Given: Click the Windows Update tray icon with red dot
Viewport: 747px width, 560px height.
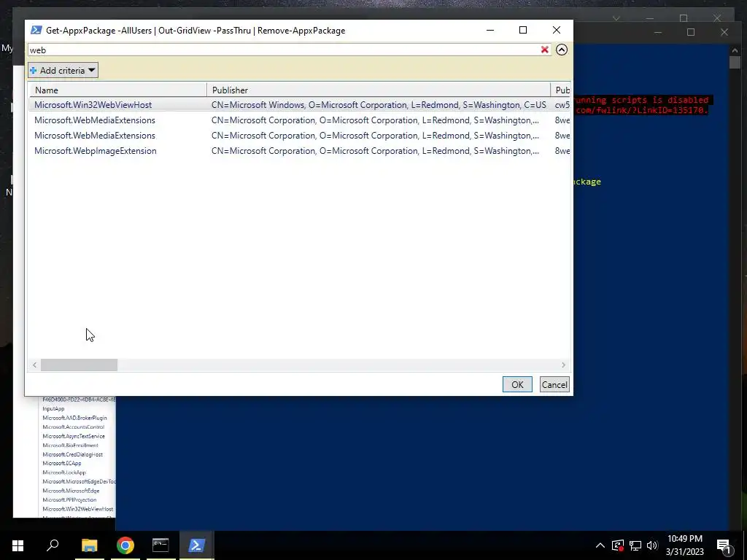Looking at the screenshot, I should 618,545.
